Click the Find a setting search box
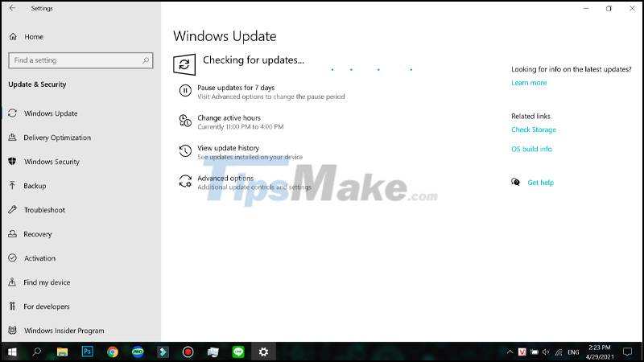Viewport: 644px width, 362px height. tap(80, 60)
